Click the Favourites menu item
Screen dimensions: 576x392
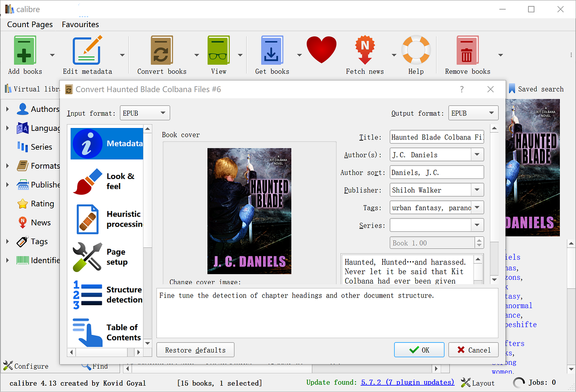[x=80, y=24]
